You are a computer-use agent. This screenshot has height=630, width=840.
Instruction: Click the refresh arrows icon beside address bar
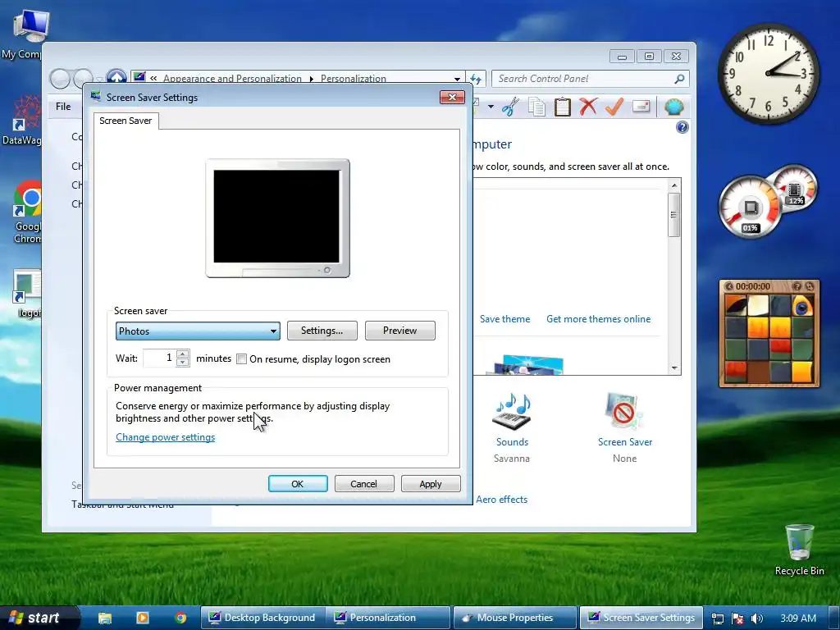pos(476,79)
